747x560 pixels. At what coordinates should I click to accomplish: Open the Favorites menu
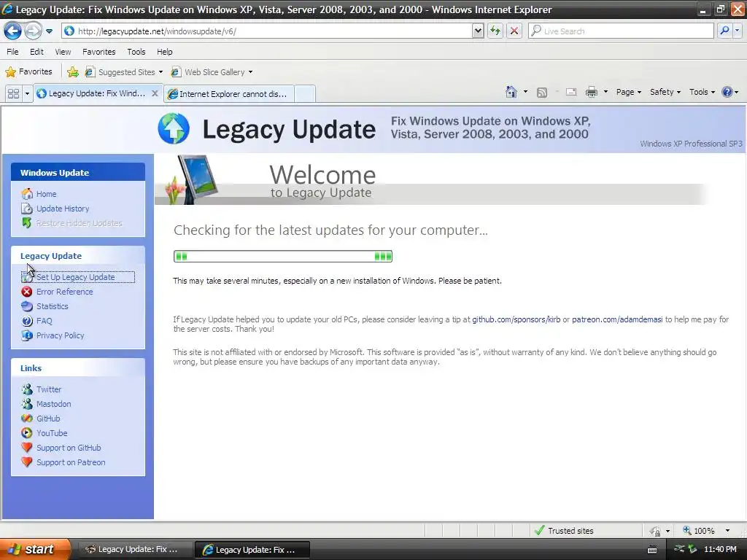(x=98, y=52)
